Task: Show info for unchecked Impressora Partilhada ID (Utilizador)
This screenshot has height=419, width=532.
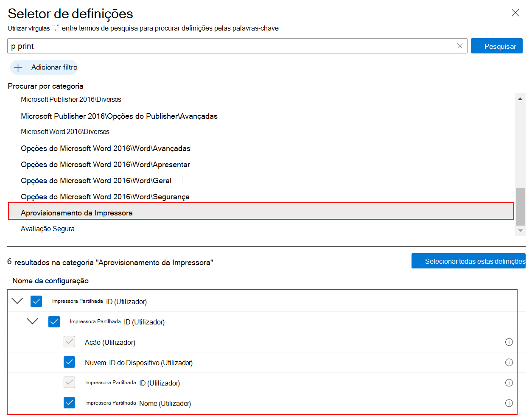Action: (509, 383)
